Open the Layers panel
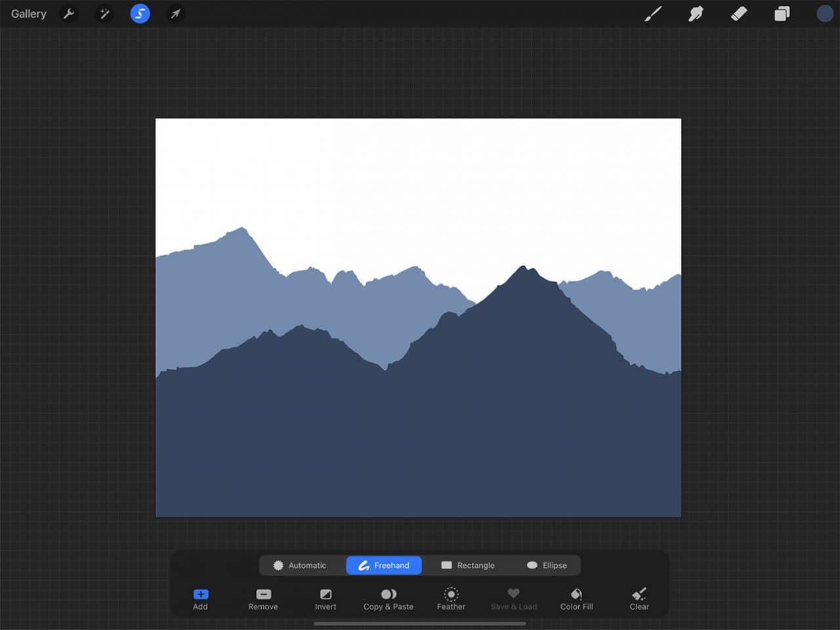This screenshot has height=630, width=840. (782, 13)
